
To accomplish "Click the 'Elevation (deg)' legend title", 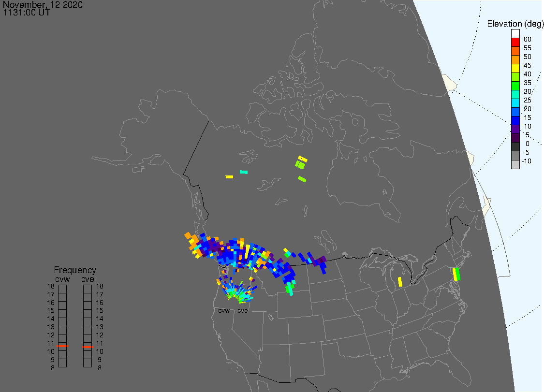I will coord(515,24).
